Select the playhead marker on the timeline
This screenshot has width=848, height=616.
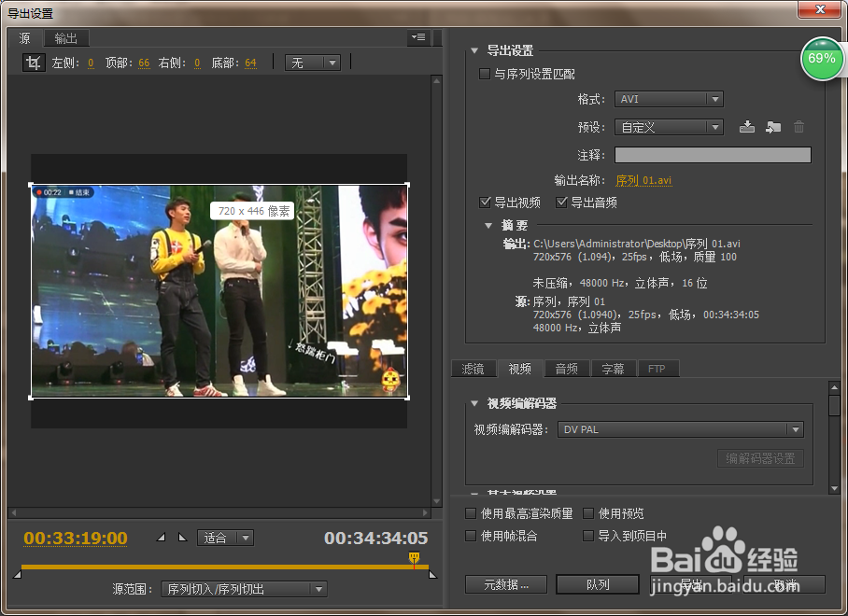coord(412,556)
